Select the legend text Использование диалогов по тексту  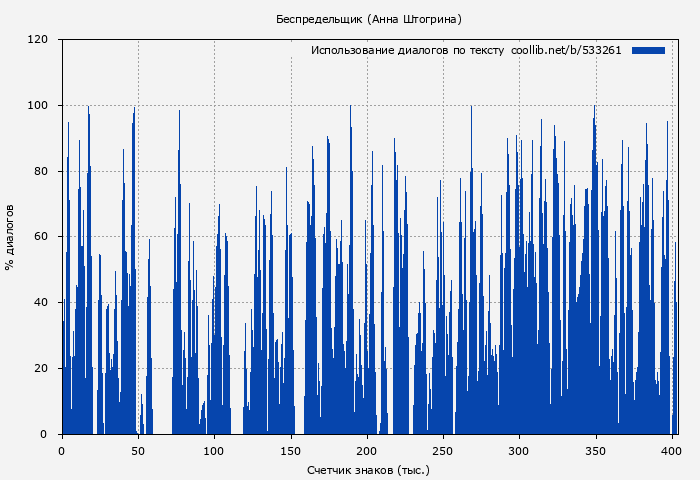(x=407, y=50)
